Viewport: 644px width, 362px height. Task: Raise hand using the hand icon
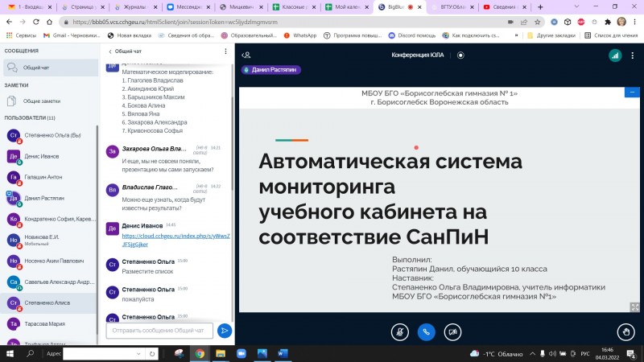626,331
